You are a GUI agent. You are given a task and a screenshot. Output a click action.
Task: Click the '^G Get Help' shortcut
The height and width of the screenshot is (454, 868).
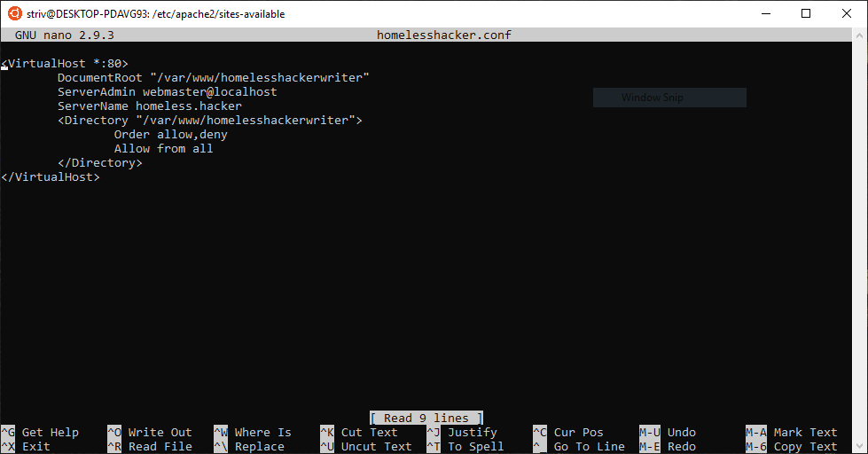click(x=40, y=433)
